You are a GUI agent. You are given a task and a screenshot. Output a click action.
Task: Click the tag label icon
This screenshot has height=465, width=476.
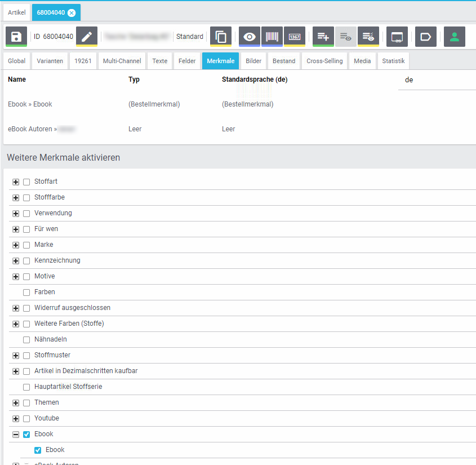pos(426,37)
